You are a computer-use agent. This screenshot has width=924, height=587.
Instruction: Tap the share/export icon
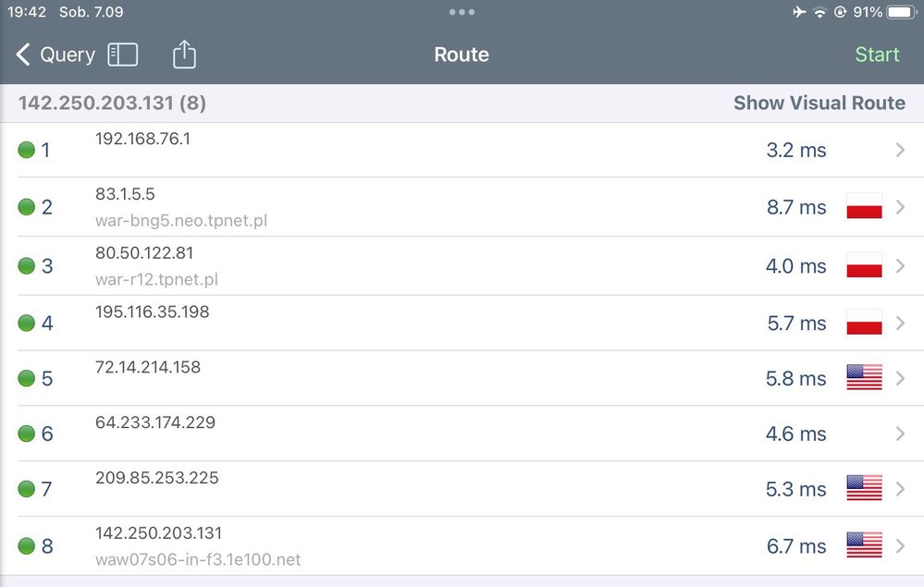pos(185,55)
